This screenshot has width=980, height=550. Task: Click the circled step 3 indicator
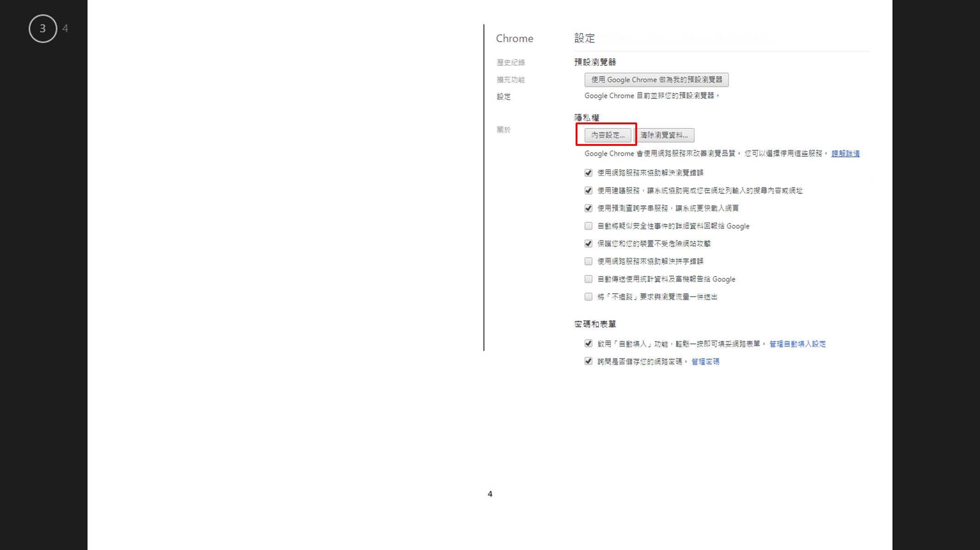[43, 28]
